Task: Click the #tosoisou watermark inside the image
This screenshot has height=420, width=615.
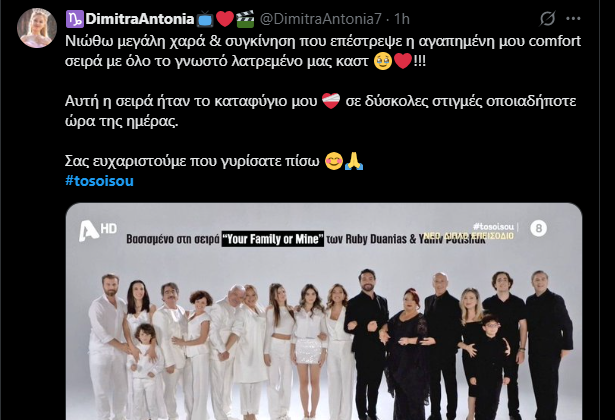Action: pyautogui.click(x=493, y=226)
